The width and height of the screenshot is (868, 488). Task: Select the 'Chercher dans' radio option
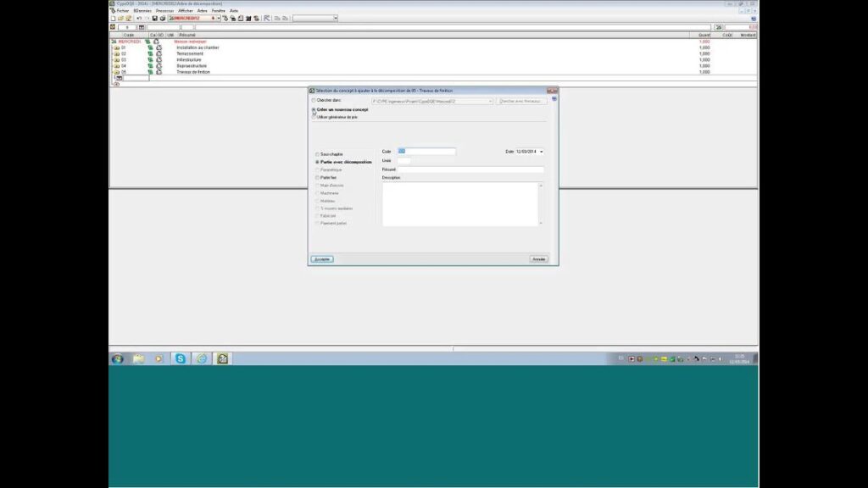314,101
